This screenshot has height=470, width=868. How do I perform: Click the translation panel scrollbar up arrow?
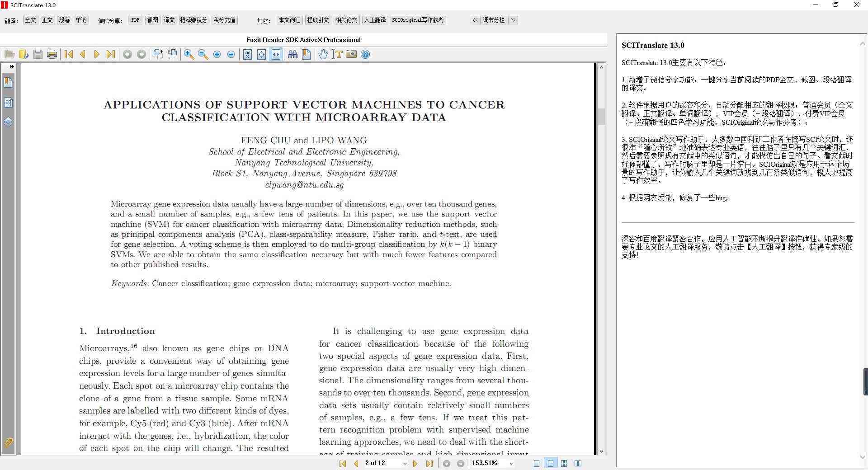coord(863,44)
